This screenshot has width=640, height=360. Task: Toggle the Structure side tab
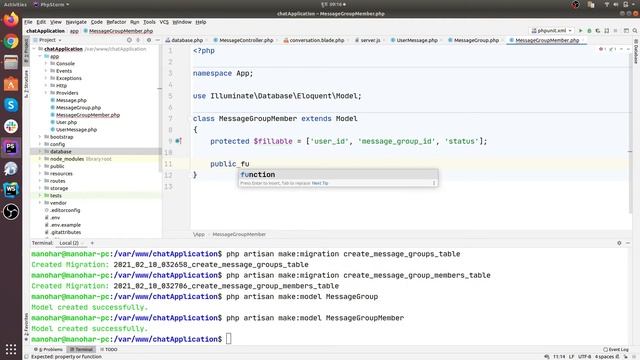tap(27, 84)
